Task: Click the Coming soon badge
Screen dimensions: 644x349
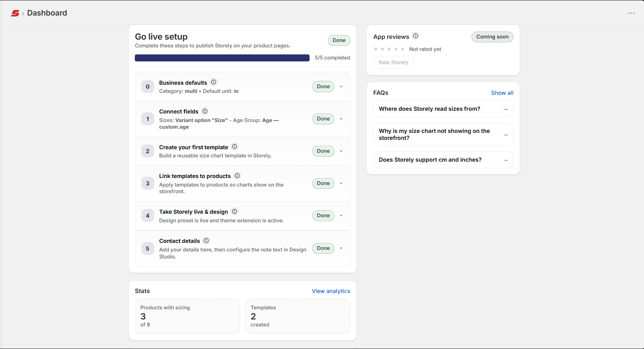Action: tap(493, 37)
